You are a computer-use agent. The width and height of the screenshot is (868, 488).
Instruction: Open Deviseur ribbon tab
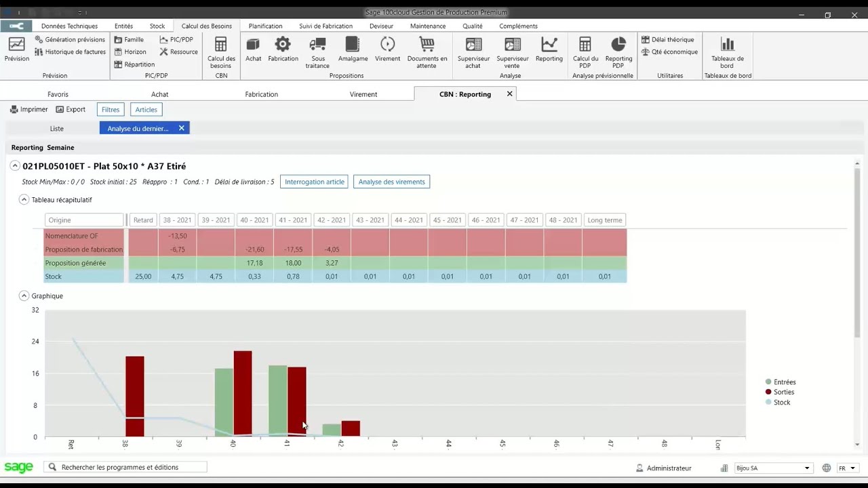coord(381,26)
